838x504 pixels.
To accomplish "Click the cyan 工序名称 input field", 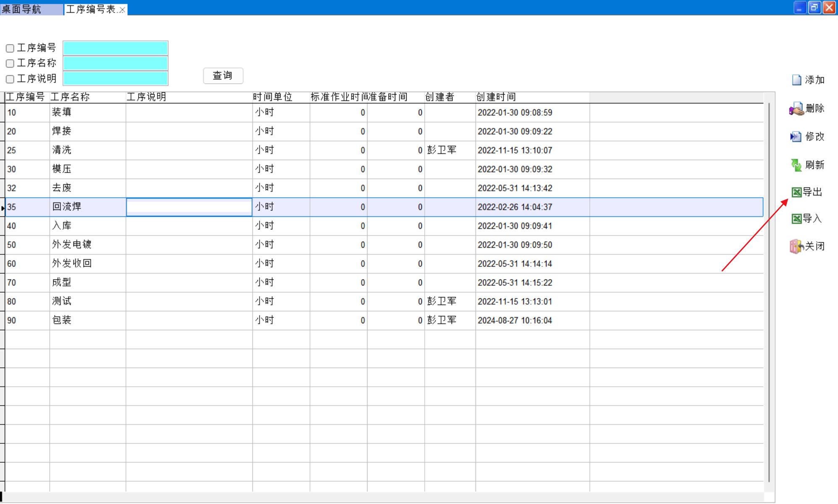I will coord(116,63).
